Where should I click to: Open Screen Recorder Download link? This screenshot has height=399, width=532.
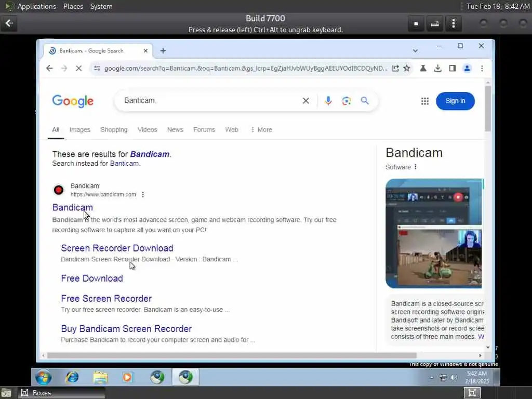click(117, 248)
